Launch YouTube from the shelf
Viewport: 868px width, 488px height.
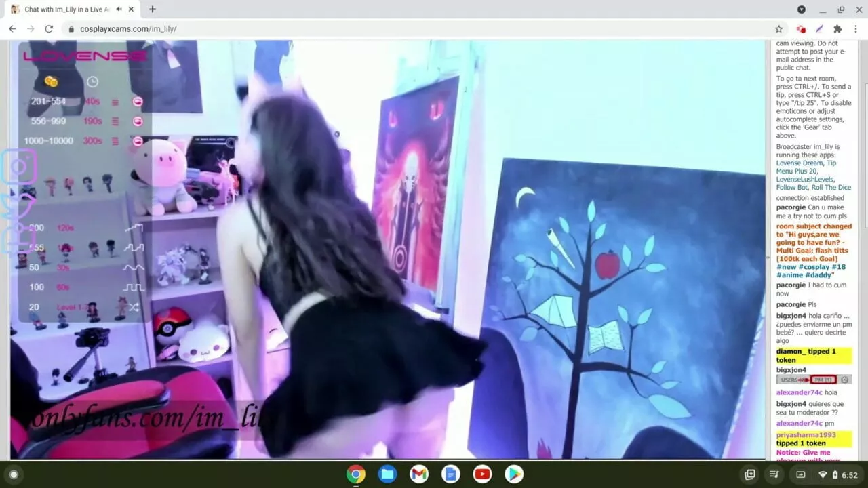pyautogui.click(x=482, y=474)
